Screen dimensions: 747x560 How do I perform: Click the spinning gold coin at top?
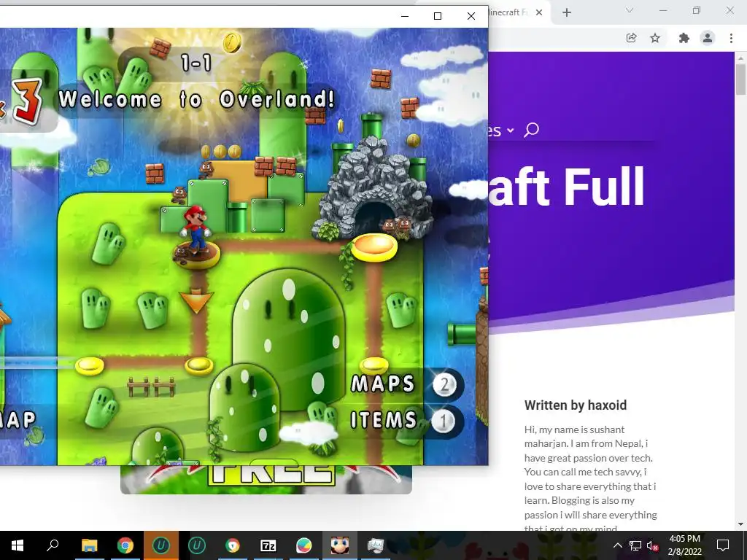pyautogui.click(x=233, y=43)
